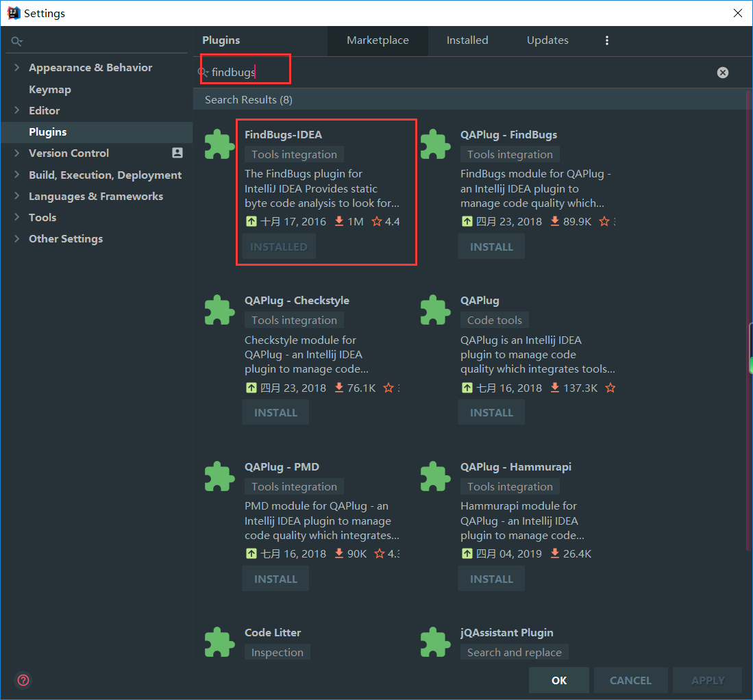Install the QAPlug - FindBugs plugin
The height and width of the screenshot is (700, 753).
click(491, 247)
